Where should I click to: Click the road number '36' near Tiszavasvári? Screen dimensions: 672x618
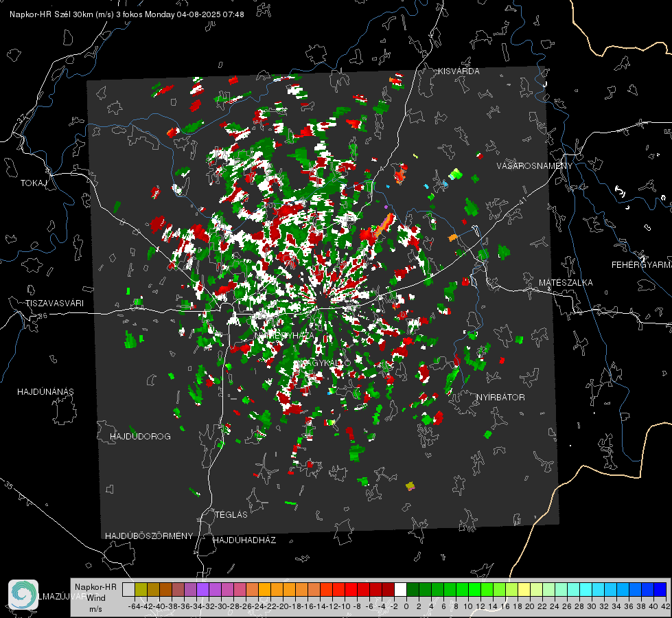coord(43,316)
